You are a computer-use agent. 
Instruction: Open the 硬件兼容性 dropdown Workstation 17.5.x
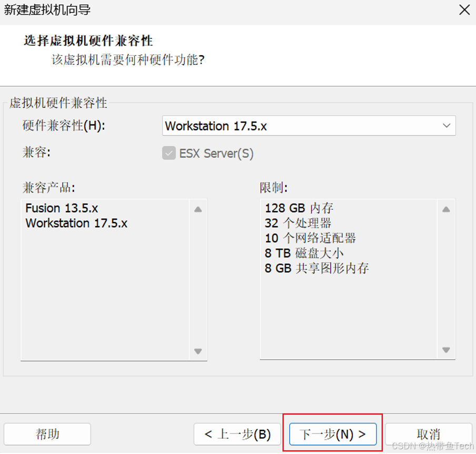(x=309, y=126)
